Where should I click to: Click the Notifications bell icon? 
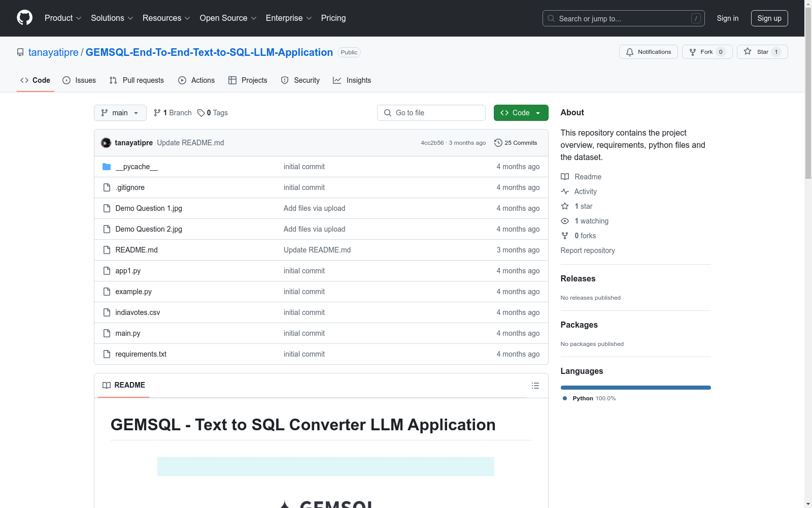[x=630, y=52]
